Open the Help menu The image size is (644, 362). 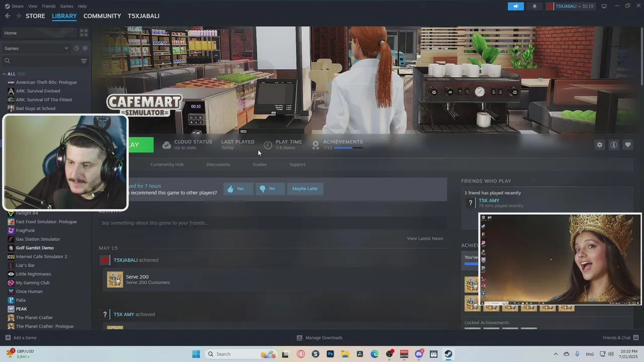click(82, 6)
